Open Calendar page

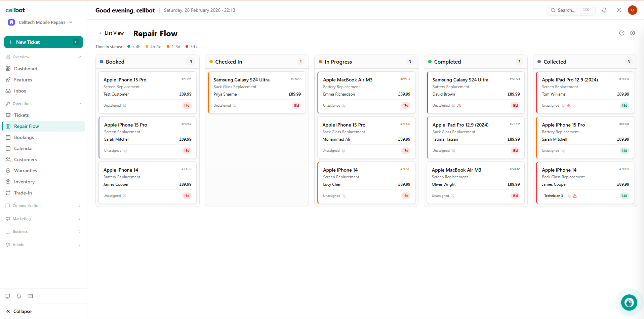tap(43, 148)
